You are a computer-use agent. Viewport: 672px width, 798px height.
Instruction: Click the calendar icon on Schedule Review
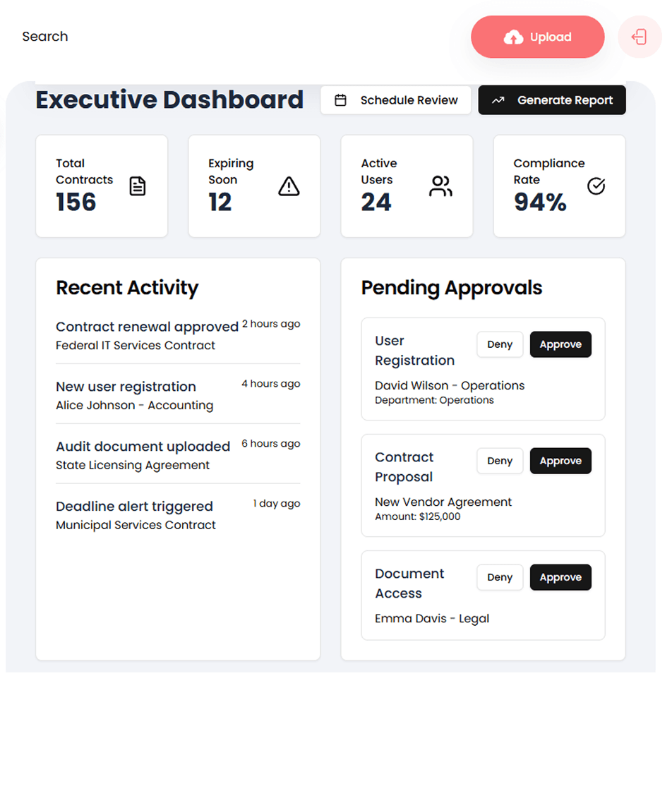(341, 99)
